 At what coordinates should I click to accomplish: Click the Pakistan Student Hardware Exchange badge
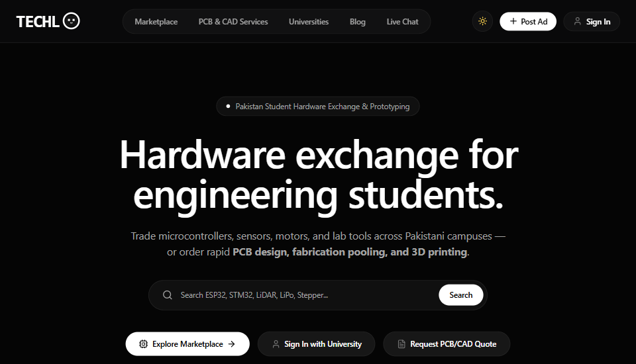[x=318, y=106]
